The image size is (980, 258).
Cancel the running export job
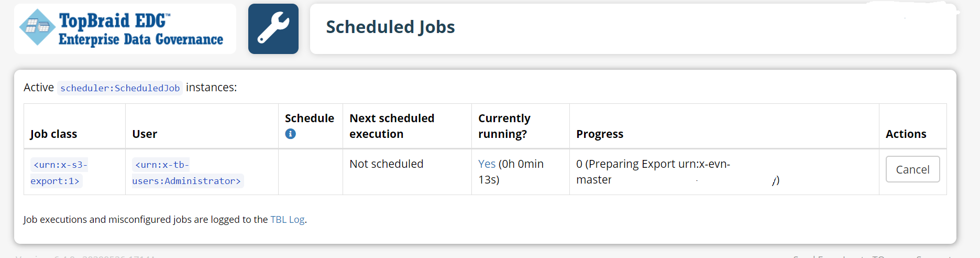(912, 169)
